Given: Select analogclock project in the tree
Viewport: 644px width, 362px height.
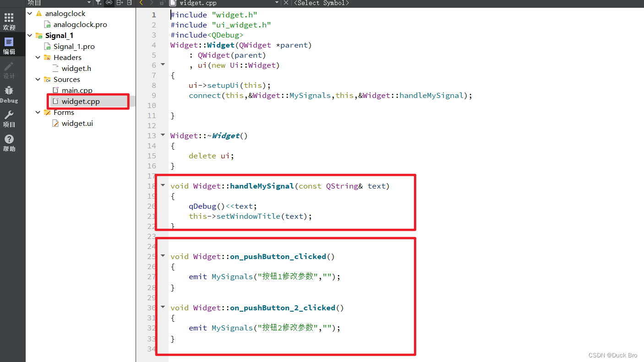Looking at the screenshot, I should (x=65, y=13).
